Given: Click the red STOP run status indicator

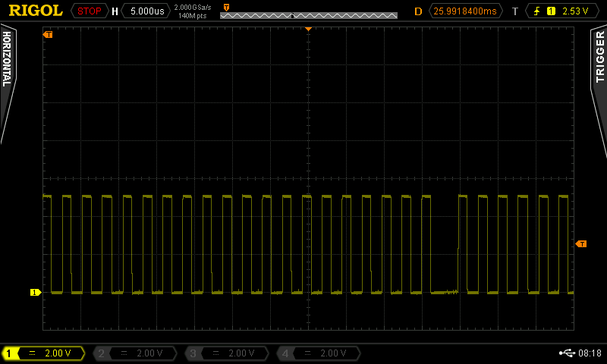Looking at the screenshot, I should (89, 11).
